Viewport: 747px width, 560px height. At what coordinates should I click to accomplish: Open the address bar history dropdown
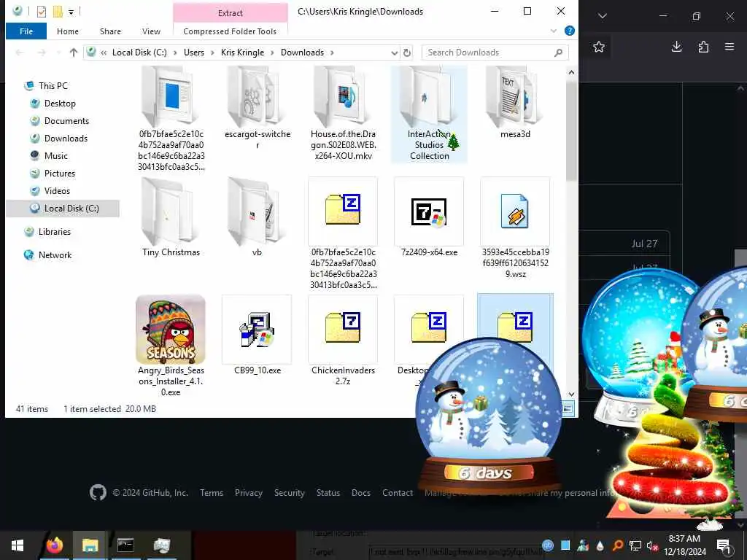394,52
